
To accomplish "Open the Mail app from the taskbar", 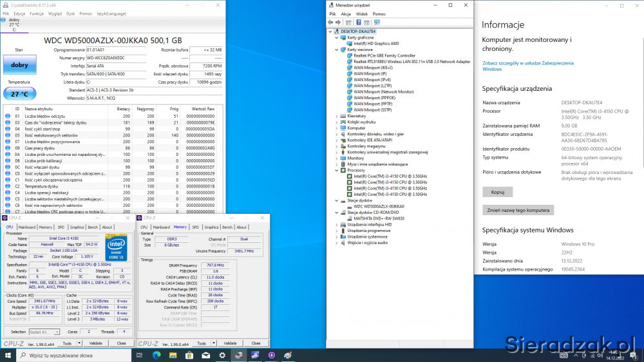I will (206, 355).
